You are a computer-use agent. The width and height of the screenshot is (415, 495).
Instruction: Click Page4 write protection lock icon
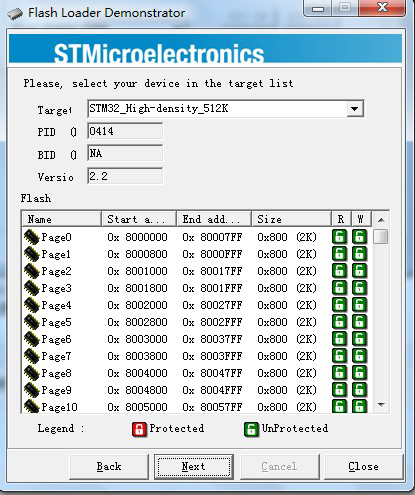360,305
